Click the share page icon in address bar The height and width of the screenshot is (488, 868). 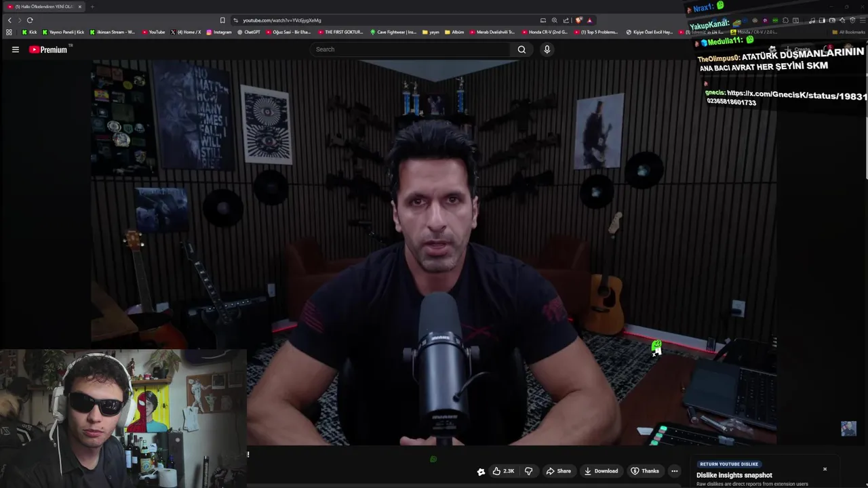(566, 20)
